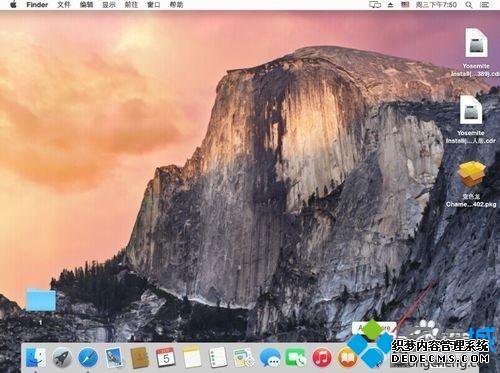Image resolution: width=500 pixels, height=373 pixels.
Task: Open green FaceTime icon in Dock
Action: 296,358
